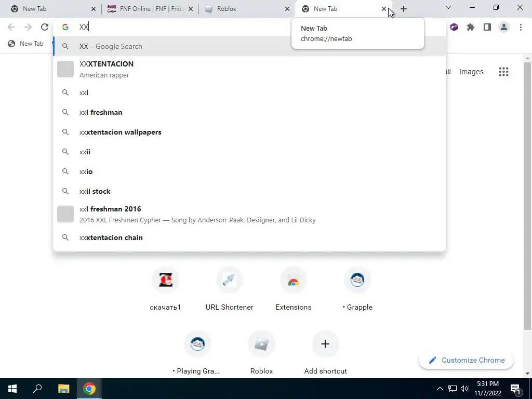Open the New Tab bookmark
The height and width of the screenshot is (399, 532).
coord(26,44)
